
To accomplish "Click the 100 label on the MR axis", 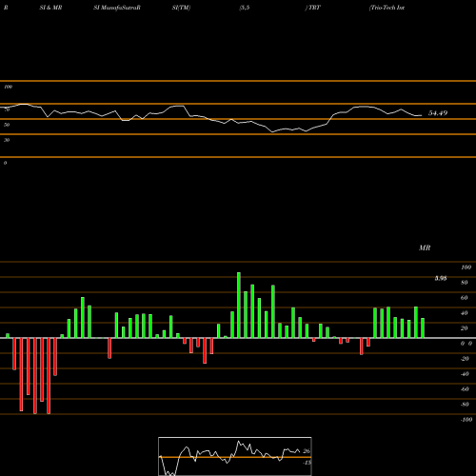I will tap(466, 268).
